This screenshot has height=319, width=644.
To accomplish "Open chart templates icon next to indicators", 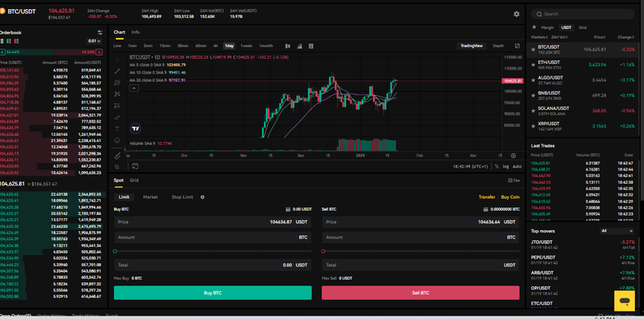I will click(x=311, y=45).
